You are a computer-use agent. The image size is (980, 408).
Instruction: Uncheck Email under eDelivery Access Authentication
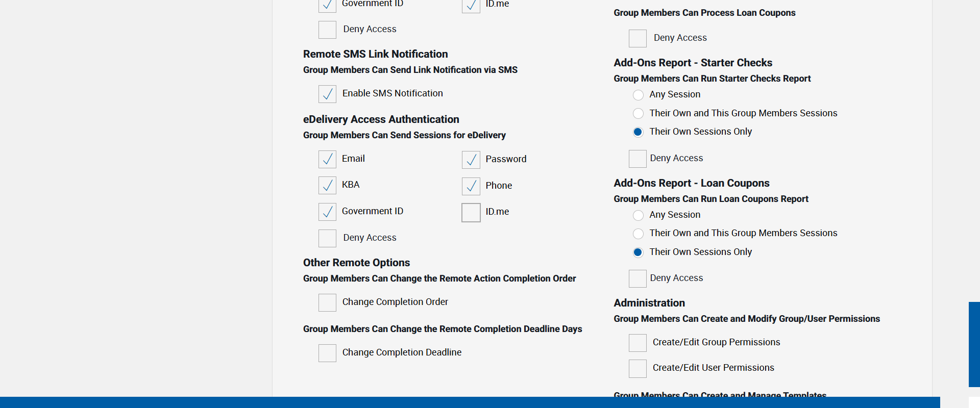click(x=327, y=159)
